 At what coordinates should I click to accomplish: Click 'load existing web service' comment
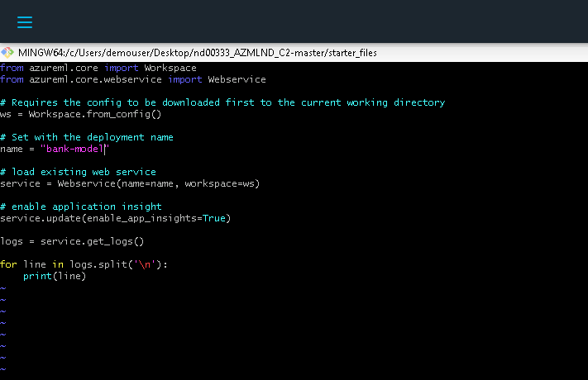point(78,172)
